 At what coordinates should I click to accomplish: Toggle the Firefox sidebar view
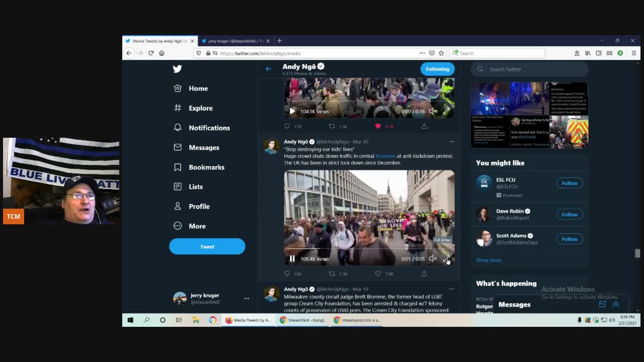[x=599, y=53]
